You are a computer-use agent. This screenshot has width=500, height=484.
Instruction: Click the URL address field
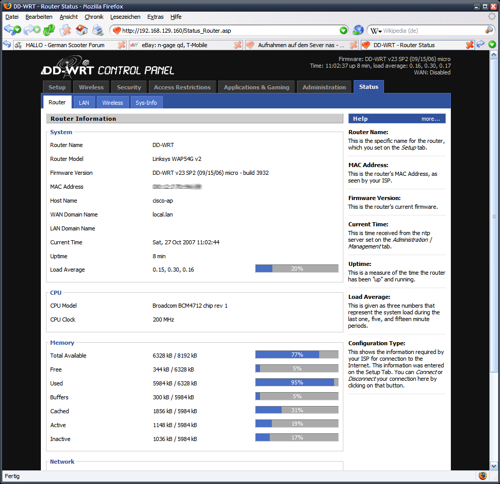[229, 31]
